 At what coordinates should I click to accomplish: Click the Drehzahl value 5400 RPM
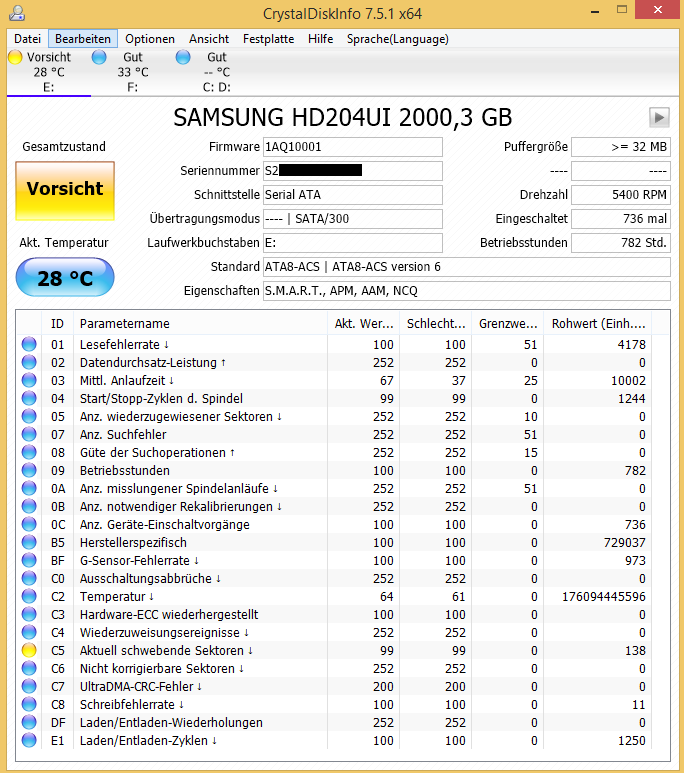[621, 195]
